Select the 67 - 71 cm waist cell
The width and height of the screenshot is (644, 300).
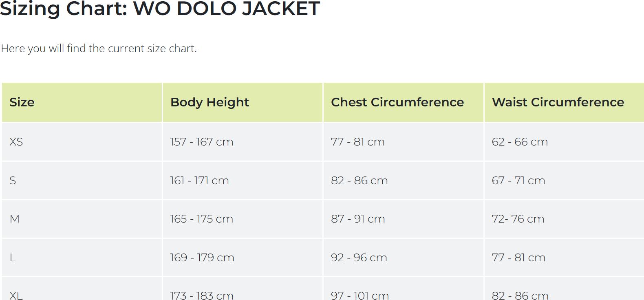(x=518, y=181)
